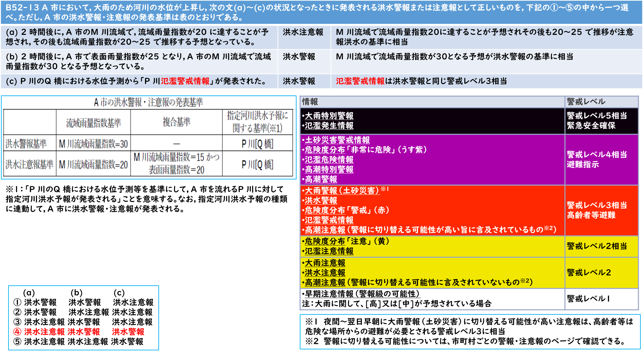Open the 大雨特別警報 link
This screenshot has width=644, height=352.
pos(329,116)
